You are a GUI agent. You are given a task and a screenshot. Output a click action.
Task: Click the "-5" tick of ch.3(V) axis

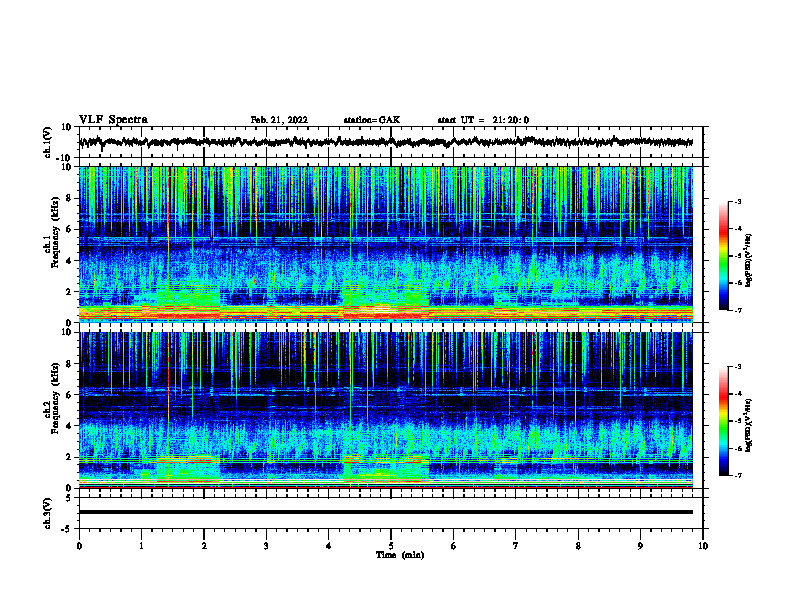(x=68, y=529)
